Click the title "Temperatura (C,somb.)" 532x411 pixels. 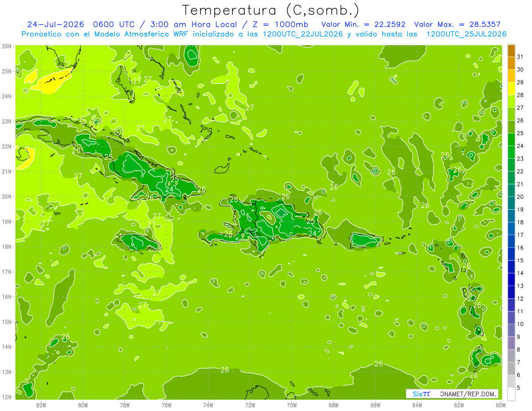270,10
